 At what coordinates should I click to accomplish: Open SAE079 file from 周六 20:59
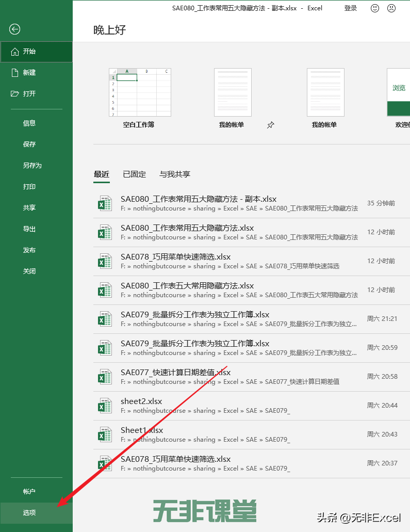tap(252, 348)
